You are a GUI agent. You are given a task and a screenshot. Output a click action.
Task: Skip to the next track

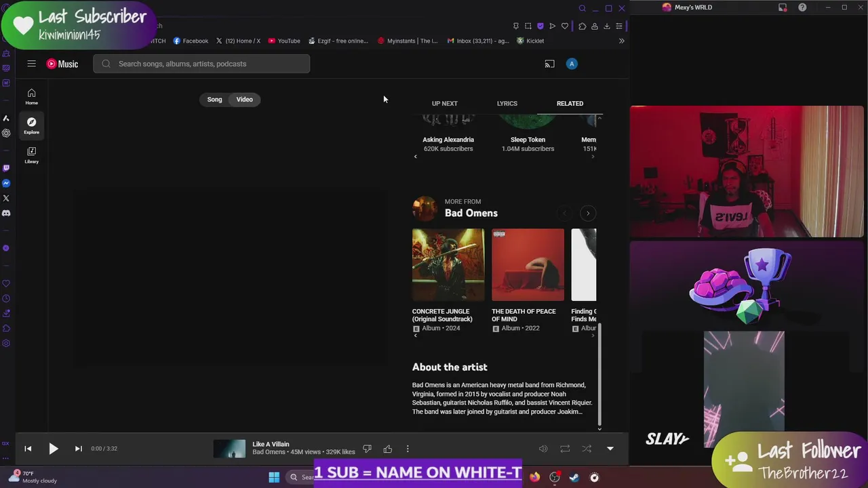tap(78, 449)
